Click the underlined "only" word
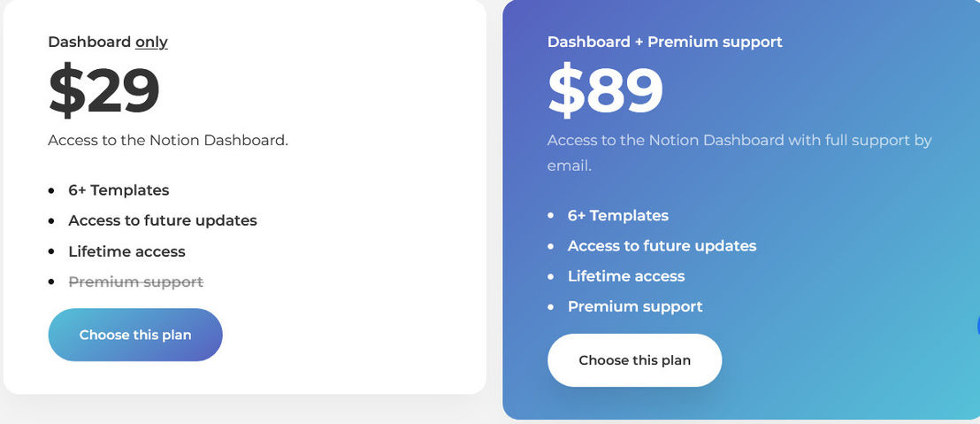The image size is (980, 424). [152, 42]
